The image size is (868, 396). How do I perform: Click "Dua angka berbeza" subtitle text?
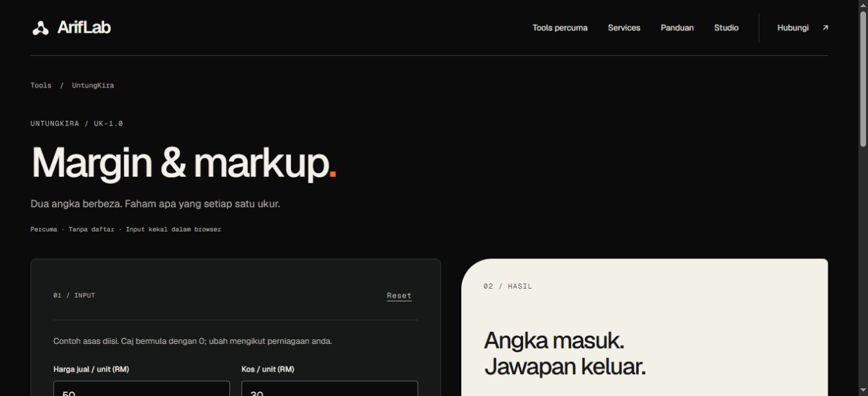tap(155, 204)
